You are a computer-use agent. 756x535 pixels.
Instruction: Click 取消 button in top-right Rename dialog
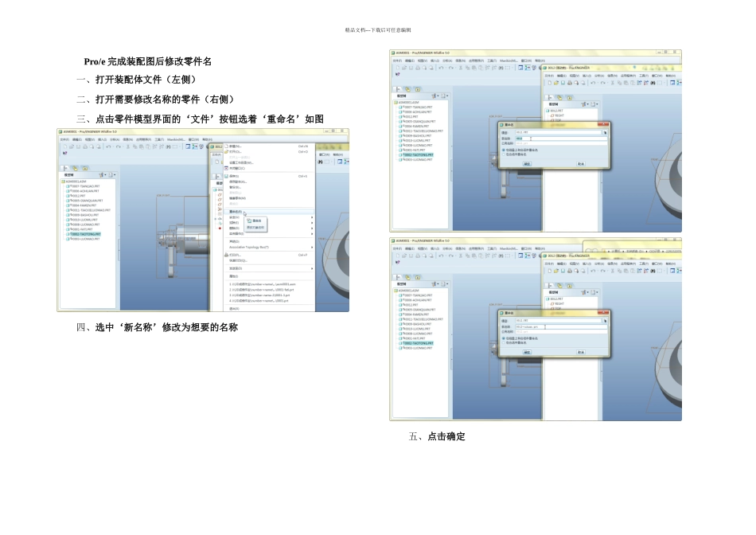(x=581, y=164)
